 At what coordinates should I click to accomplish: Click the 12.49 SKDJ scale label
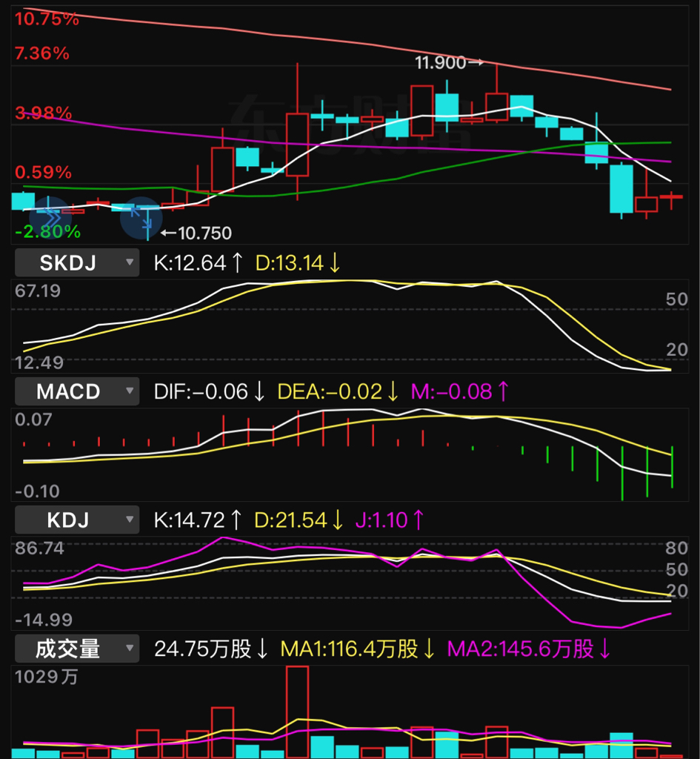click(39, 362)
